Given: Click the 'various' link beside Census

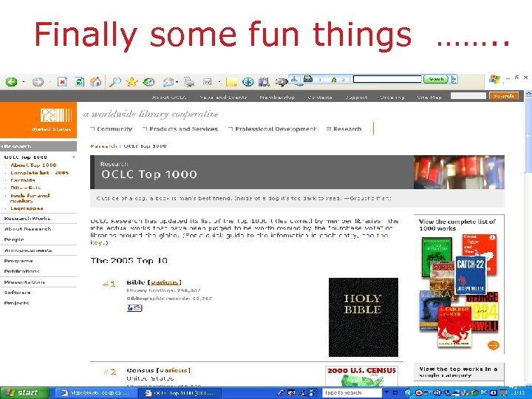Looking at the screenshot, I should pos(173,370).
